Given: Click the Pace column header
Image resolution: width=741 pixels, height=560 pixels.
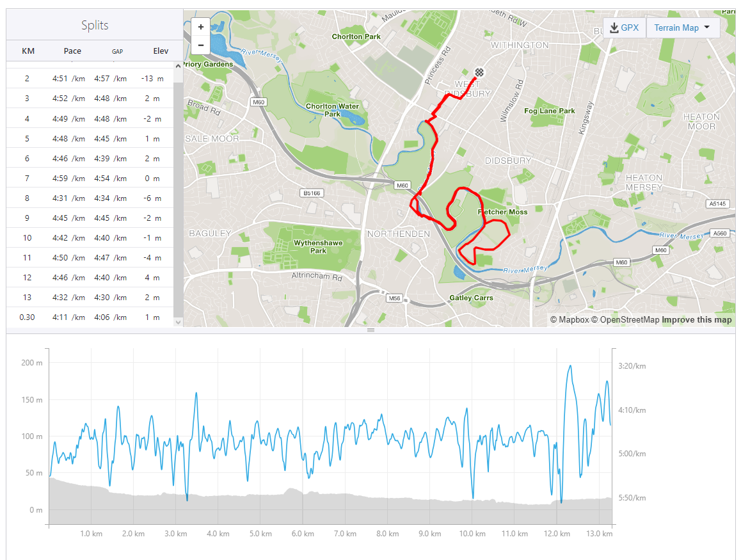Looking at the screenshot, I should (72, 51).
